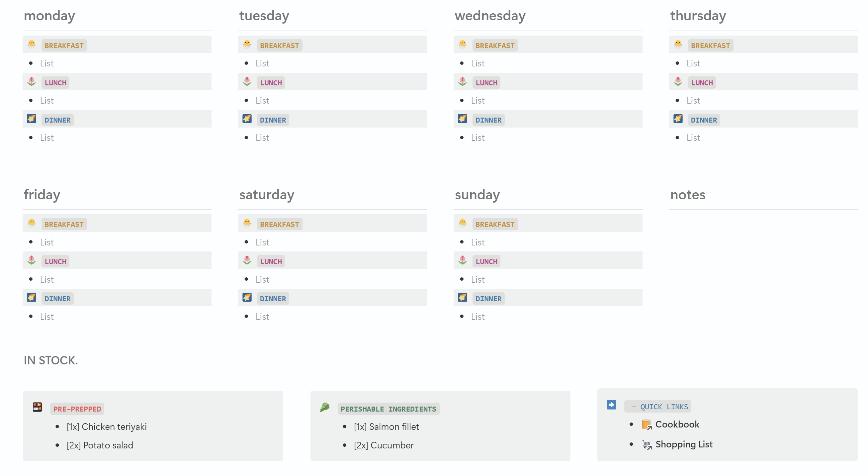The image size is (868, 476).
Task: Click the orange Cookbook page icon
Action: (x=646, y=425)
